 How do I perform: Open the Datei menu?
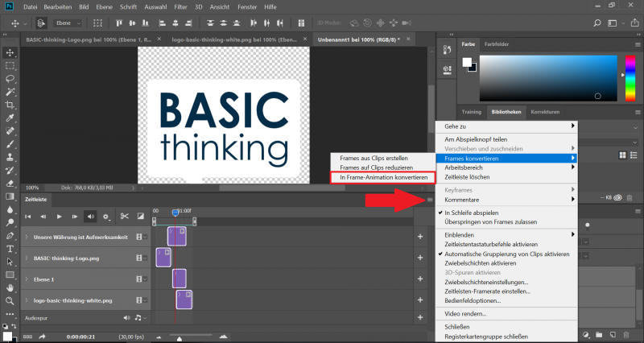pos(31,6)
